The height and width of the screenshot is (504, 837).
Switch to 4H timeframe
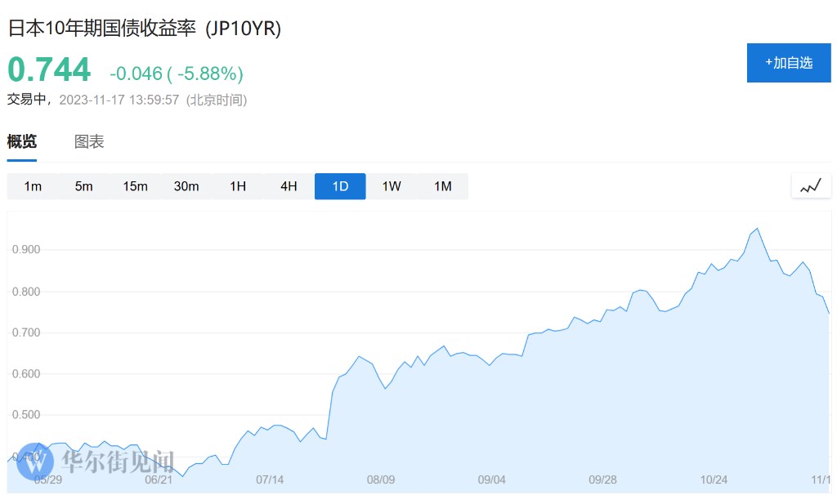coord(289,186)
